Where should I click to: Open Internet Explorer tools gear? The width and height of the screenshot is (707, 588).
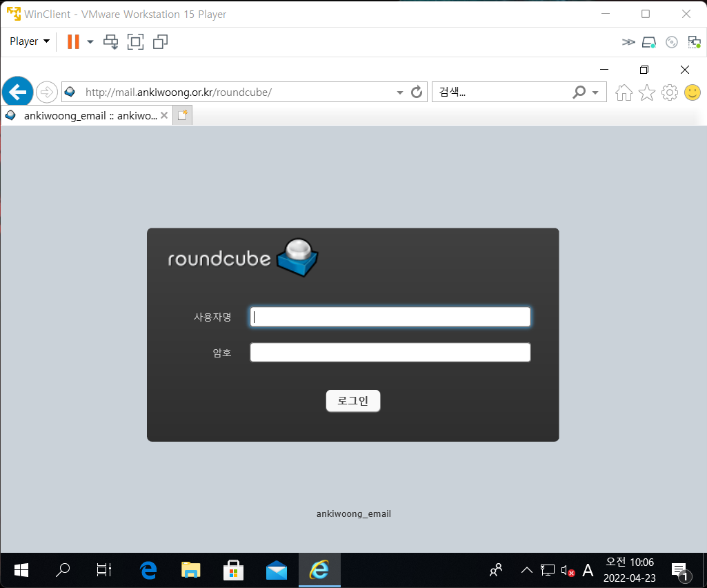[x=670, y=92]
